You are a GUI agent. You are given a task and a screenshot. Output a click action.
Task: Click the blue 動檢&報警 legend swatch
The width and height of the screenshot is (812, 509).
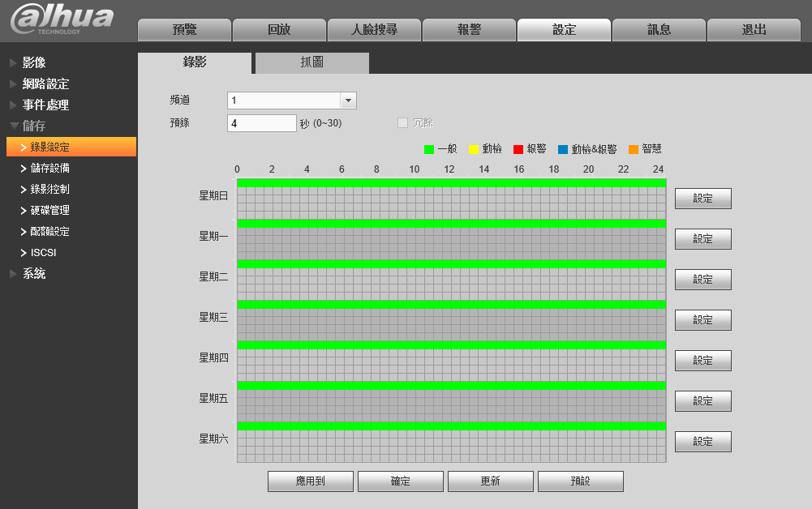point(563,149)
